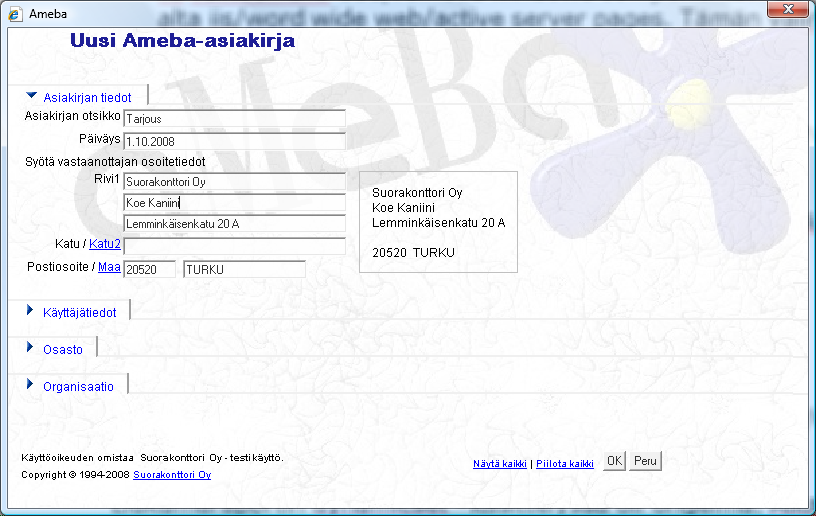Image resolution: width=816 pixels, height=516 pixels.
Task: Click the Internet Explorer icon in title bar
Action: [x=14, y=14]
